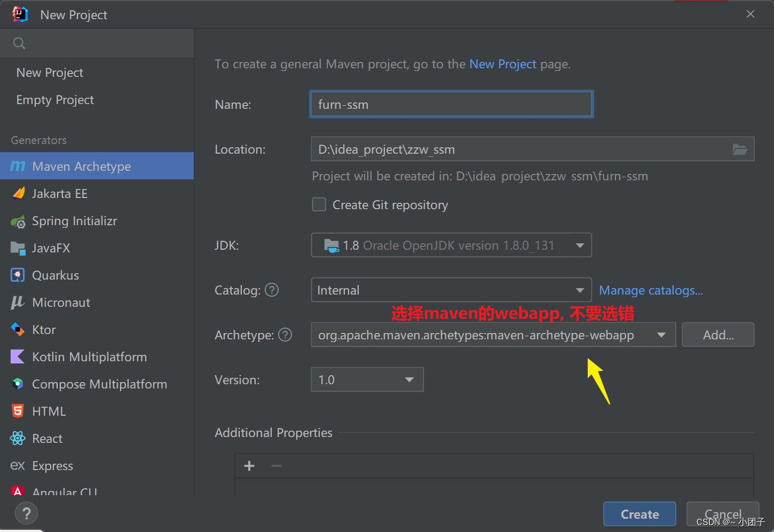The height and width of the screenshot is (532, 774).
Task: Follow the New Project page link
Action: [503, 64]
